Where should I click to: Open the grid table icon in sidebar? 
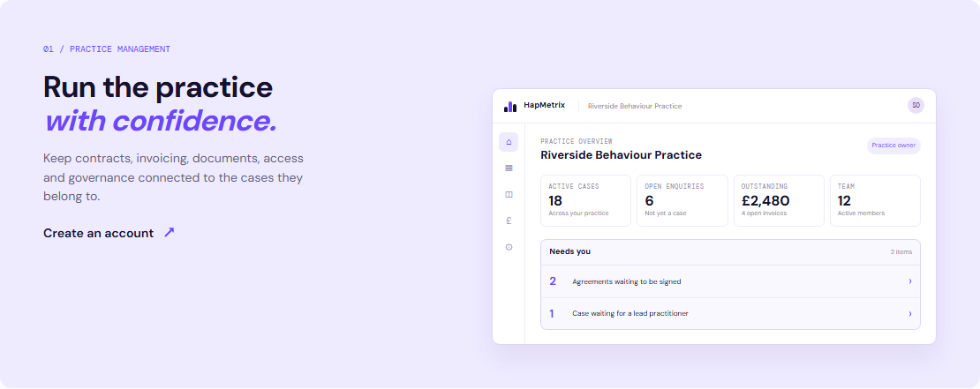[509, 168]
